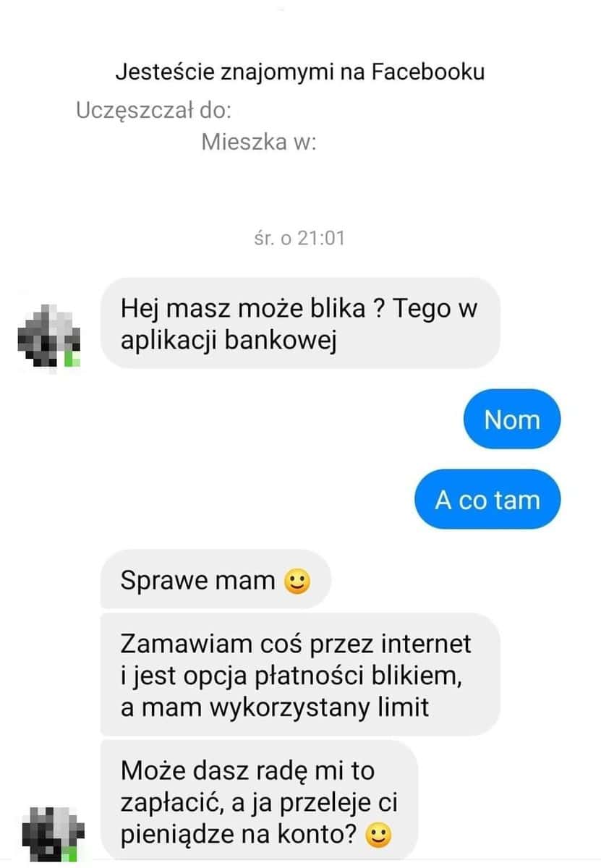This screenshot has height=868, width=601.
Task: Click the "śr. o 21:01" timestamp
Action: (x=299, y=238)
